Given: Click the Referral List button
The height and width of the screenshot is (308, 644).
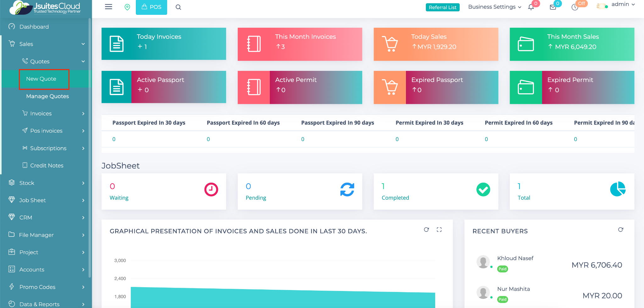Looking at the screenshot, I should click(442, 7).
